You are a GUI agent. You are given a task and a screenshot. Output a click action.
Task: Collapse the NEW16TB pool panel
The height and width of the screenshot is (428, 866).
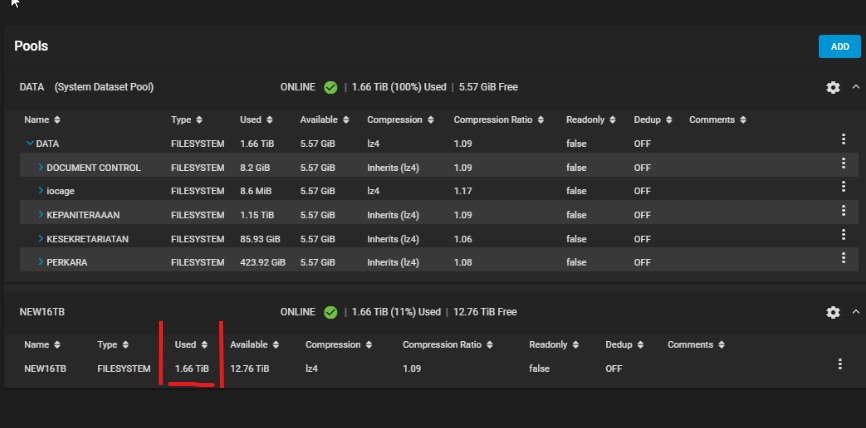tap(855, 312)
